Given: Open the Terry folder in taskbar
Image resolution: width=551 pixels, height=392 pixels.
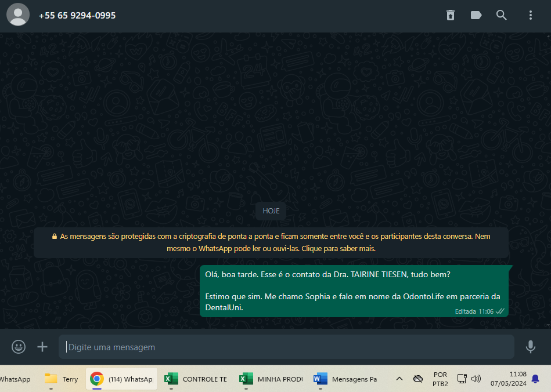Looking at the screenshot, I should tap(61, 379).
